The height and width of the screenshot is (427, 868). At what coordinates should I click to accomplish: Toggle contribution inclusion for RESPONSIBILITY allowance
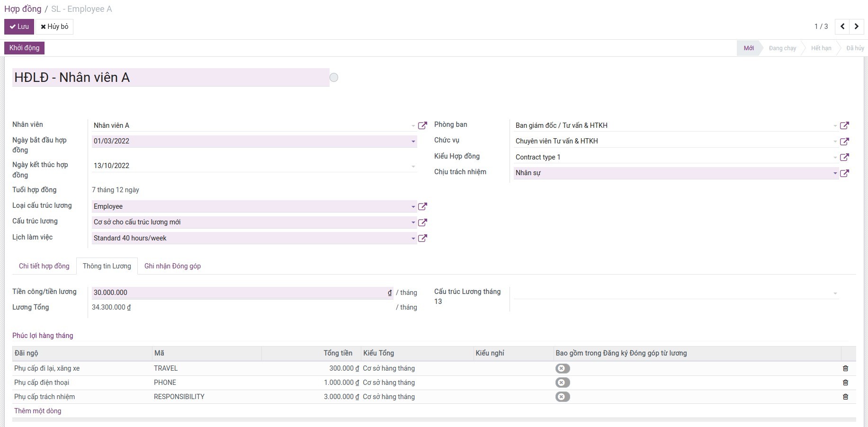click(x=562, y=397)
